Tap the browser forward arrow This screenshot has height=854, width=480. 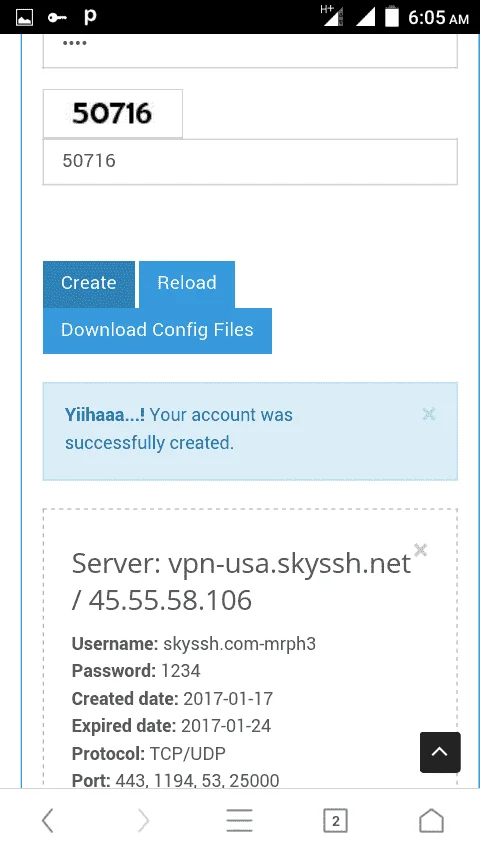pos(143,820)
